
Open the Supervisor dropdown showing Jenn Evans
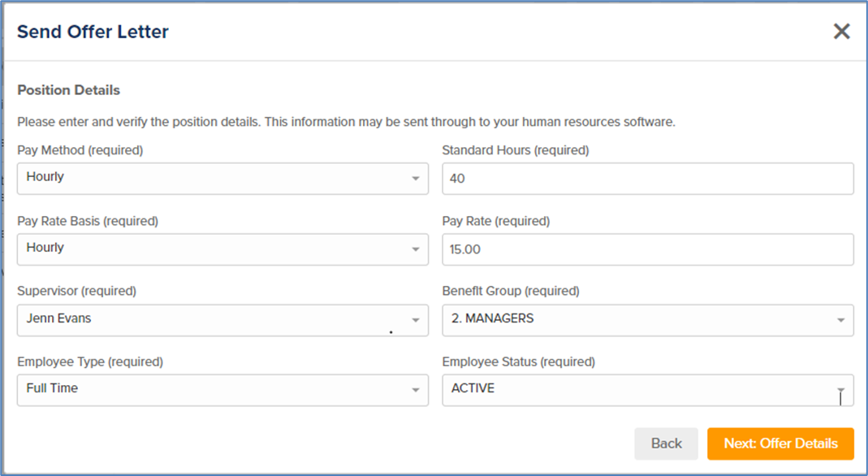click(222, 320)
